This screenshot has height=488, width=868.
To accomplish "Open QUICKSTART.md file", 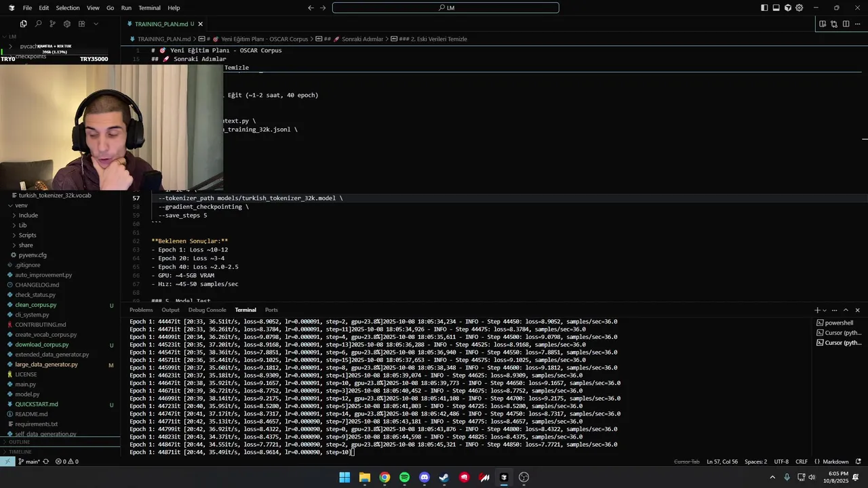I will pyautogui.click(x=37, y=404).
